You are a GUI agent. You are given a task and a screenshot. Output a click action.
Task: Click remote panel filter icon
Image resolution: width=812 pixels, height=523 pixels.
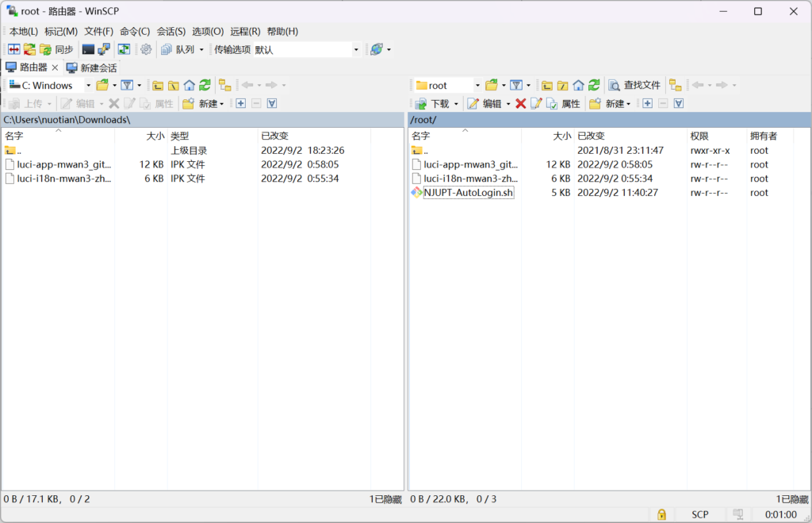coord(516,85)
